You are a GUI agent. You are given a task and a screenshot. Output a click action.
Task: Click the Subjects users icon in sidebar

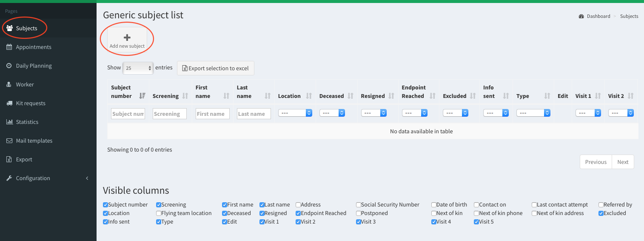[9, 29]
